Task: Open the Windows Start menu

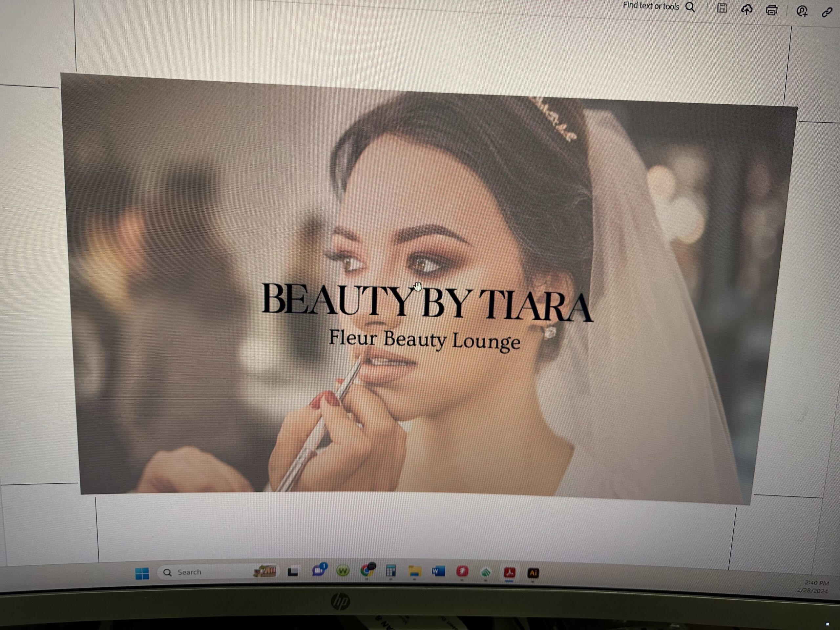Action: (x=142, y=574)
